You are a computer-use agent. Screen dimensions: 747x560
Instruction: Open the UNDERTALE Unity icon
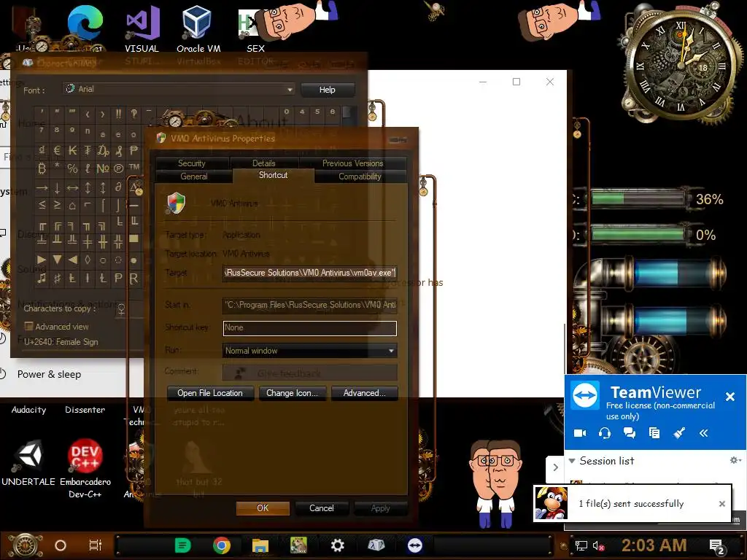28,462
